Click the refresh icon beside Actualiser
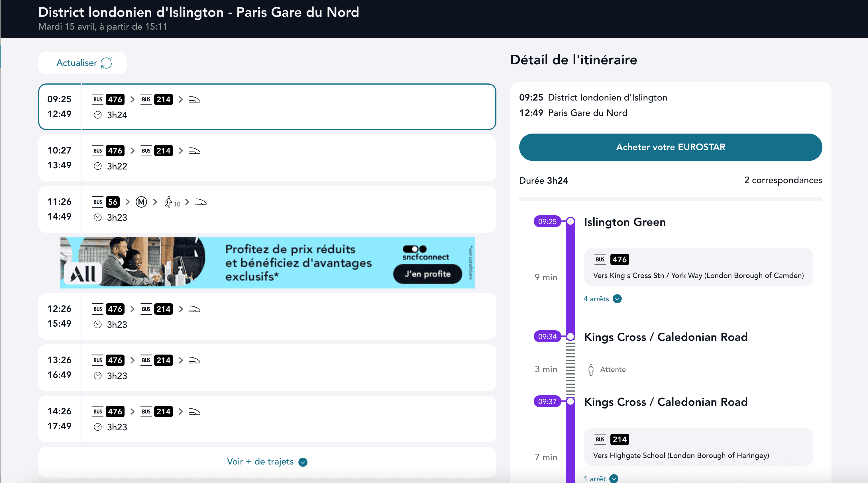The image size is (868, 483). click(x=107, y=63)
